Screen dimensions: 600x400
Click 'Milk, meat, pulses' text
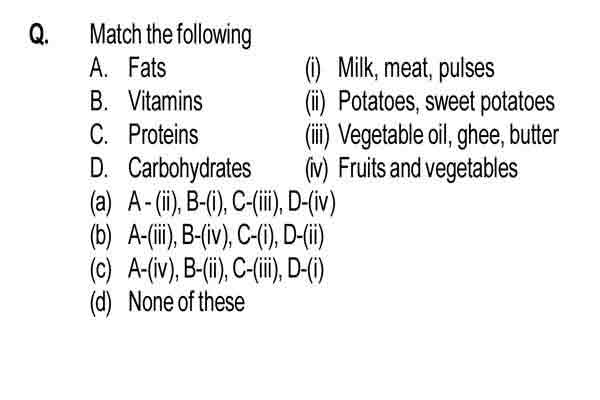pos(416,68)
